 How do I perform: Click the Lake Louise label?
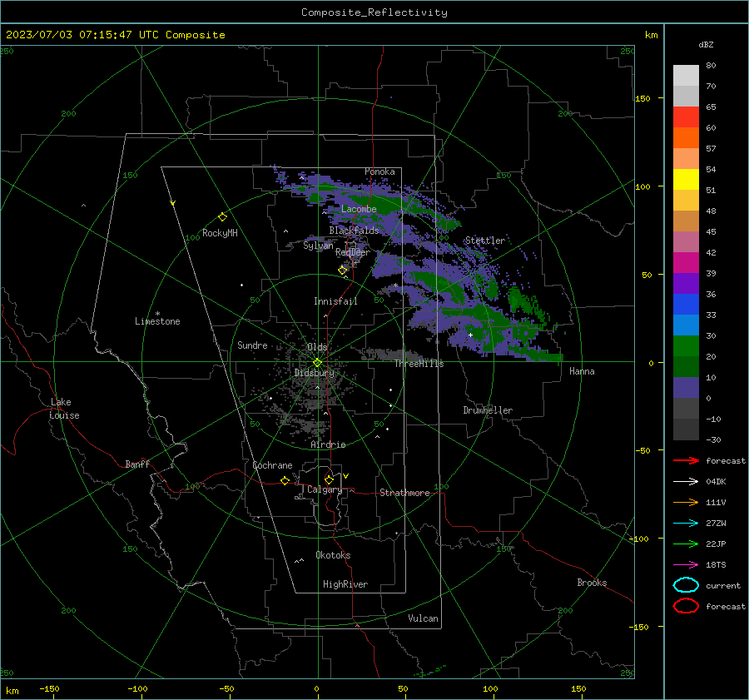click(x=64, y=409)
